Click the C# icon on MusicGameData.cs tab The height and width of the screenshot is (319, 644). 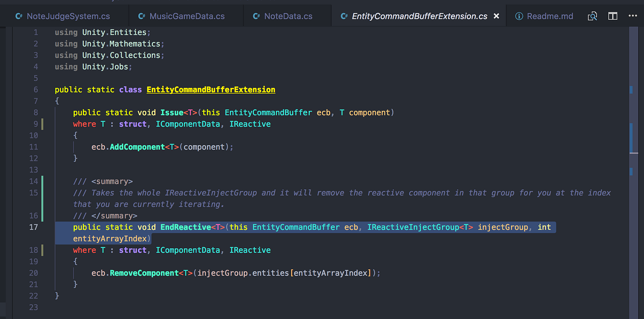[x=141, y=16]
